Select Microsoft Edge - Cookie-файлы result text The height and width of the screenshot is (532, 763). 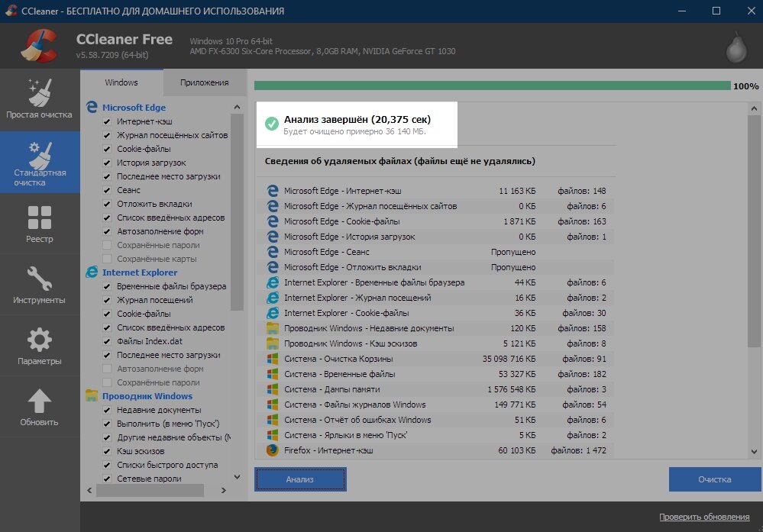[x=342, y=221]
